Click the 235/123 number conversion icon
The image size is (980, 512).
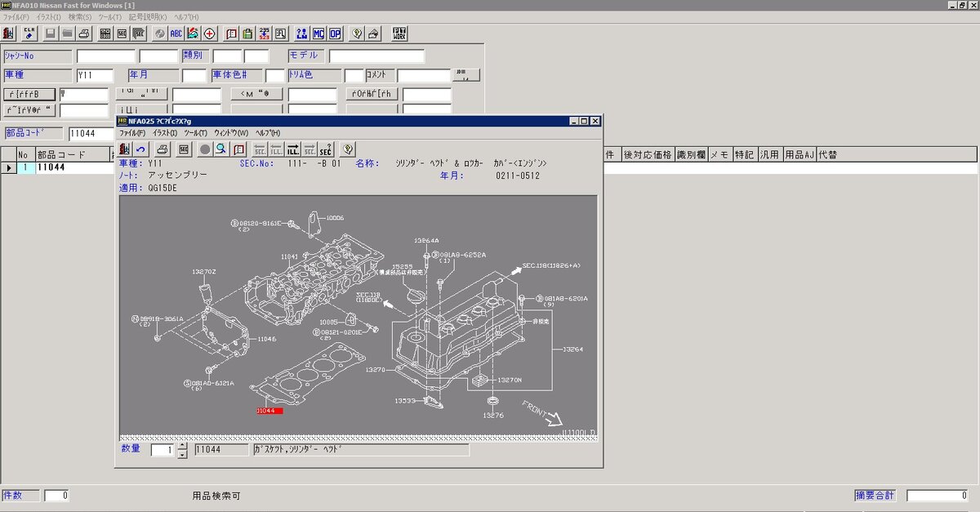pos(264,33)
